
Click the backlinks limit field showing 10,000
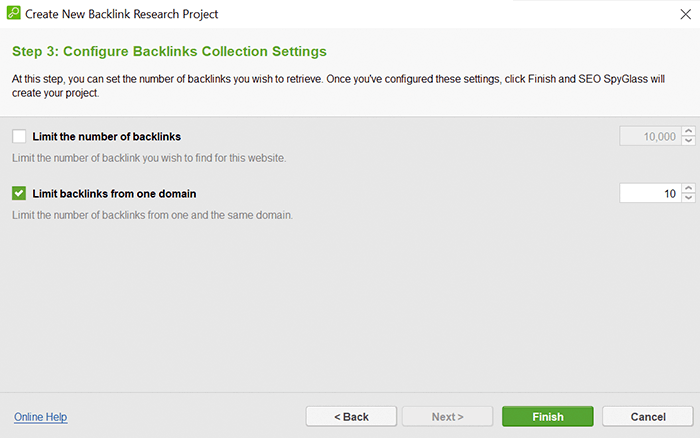click(650, 136)
